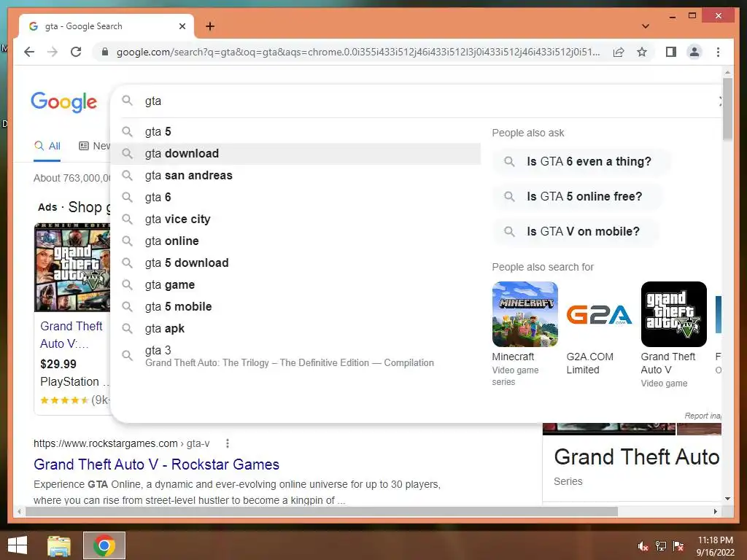Open the Chrome three-dot menu
Image resolution: width=747 pixels, height=560 pixels.
point(718,52)
